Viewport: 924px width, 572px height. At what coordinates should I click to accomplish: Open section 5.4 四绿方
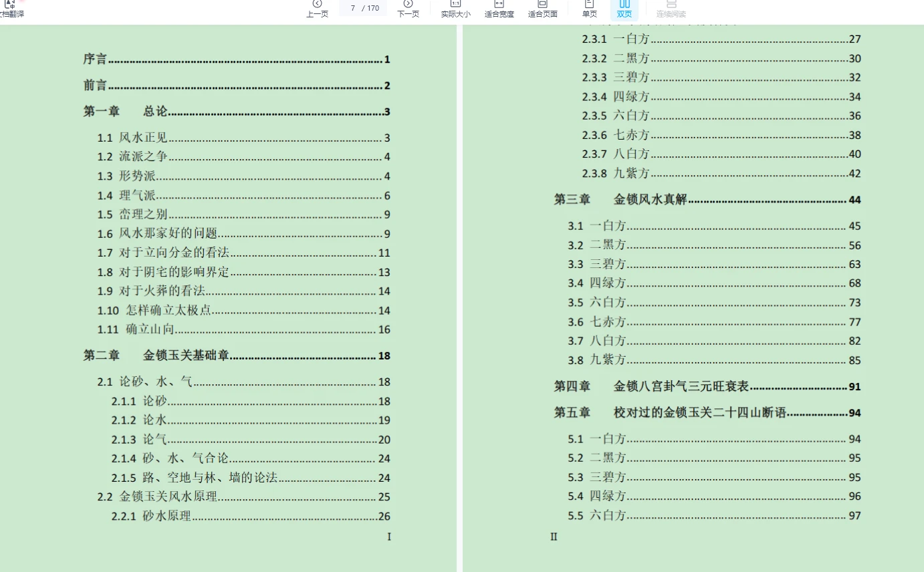[715, 496]
